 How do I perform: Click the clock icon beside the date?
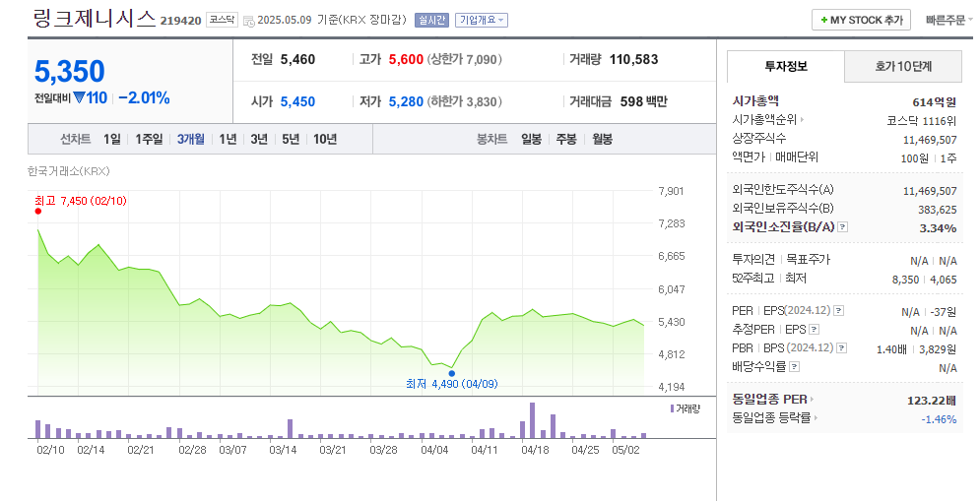coord(248,21)
